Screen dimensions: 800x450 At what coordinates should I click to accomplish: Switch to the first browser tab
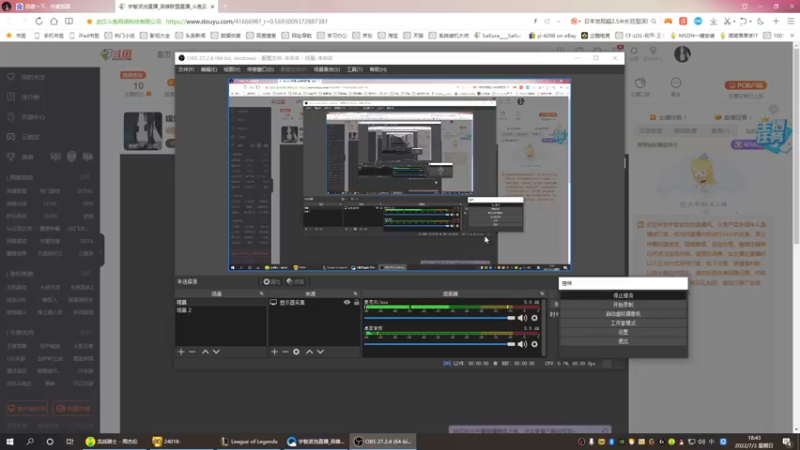tap(57, 6)
